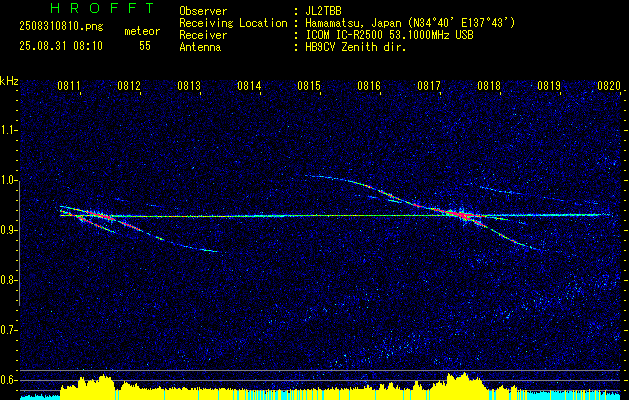Click the Receiver label

pos(203,35)
